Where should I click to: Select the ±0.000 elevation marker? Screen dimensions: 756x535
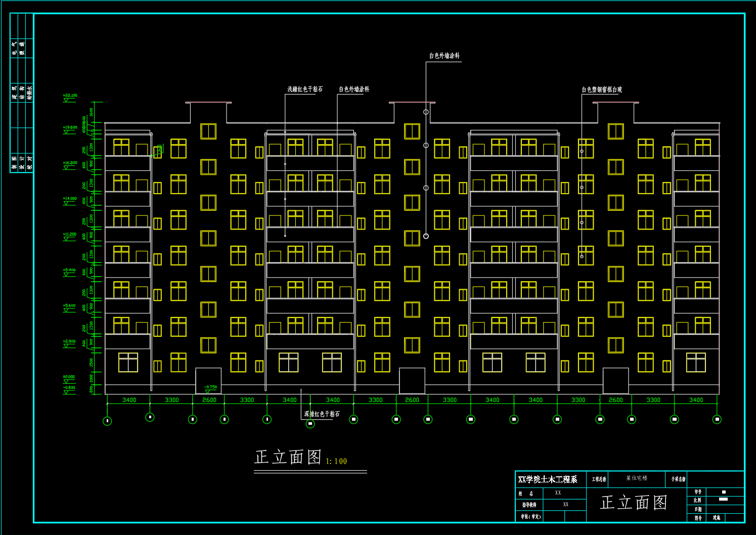(x=69, y=379)
